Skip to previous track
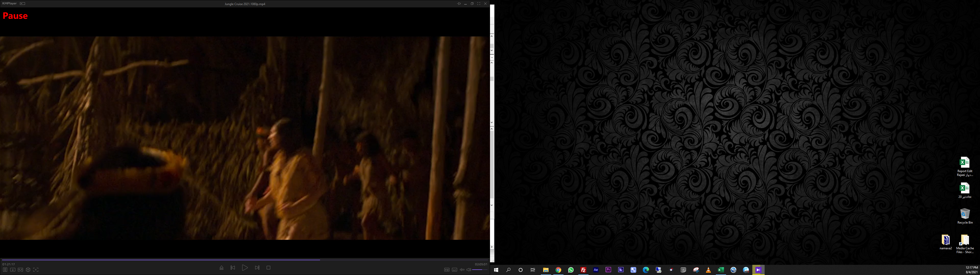 point(233,268)
